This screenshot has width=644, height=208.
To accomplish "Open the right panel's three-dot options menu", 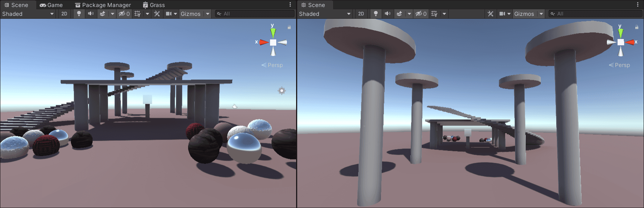I will [x=638, y=4].
